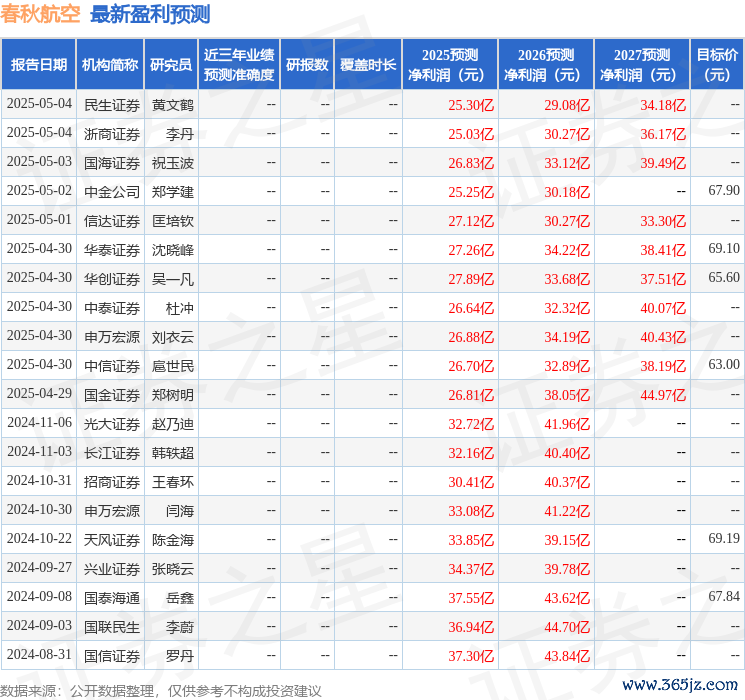This screenshot has width=745, height=700.
Task: Select target price 69.10
Action: tap(724, 249)
